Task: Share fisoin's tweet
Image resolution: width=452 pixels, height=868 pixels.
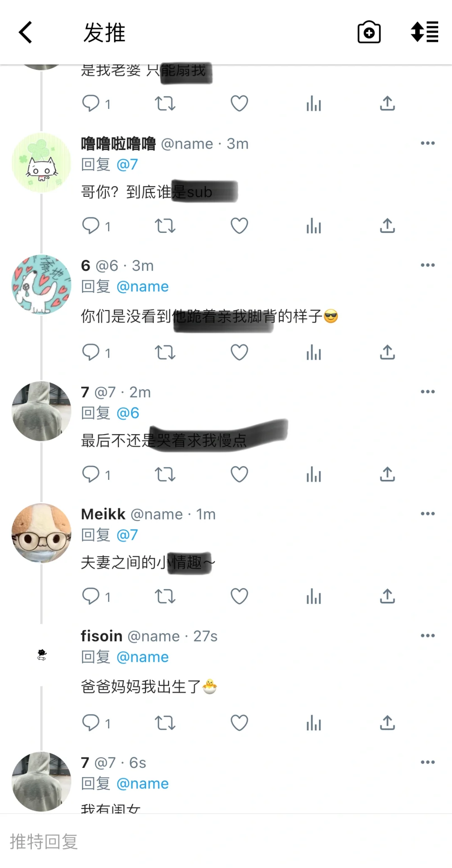Action: (388, 723)
